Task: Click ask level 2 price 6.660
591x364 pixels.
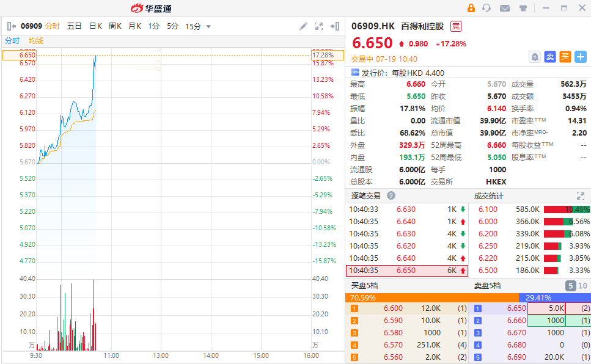Action: point(516,320)
